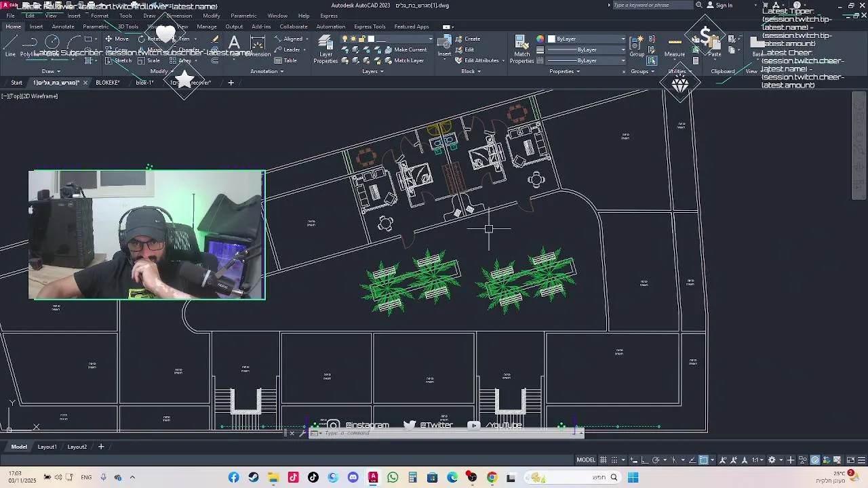Toggle drawing grid display in status bar
Image resolution: width=868 pixels, height=488 pixels.
tap(603, 460)
